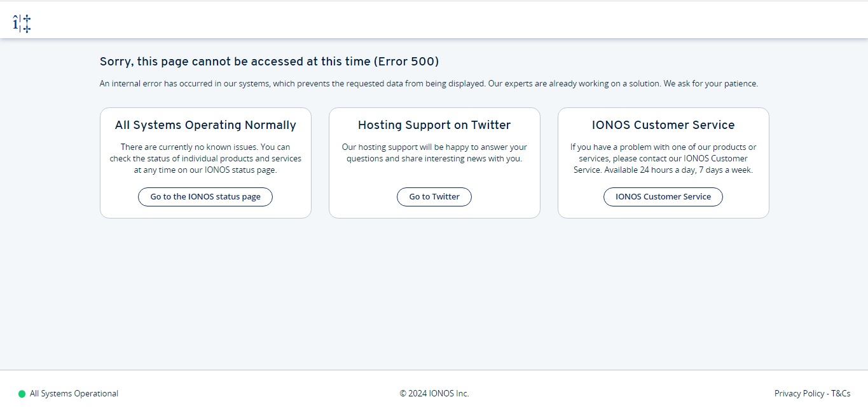
Task: Open the T&Cs footer link
Action: [841, 394]
